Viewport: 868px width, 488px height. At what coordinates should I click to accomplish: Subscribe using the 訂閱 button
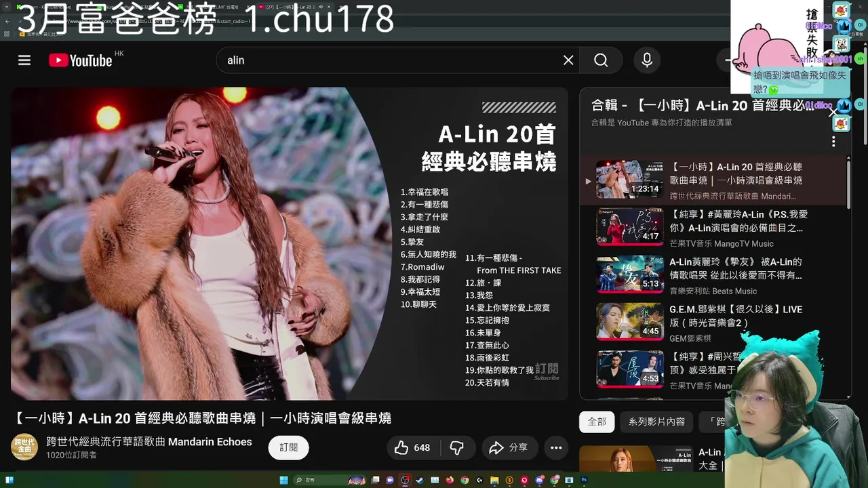[289, 448]
